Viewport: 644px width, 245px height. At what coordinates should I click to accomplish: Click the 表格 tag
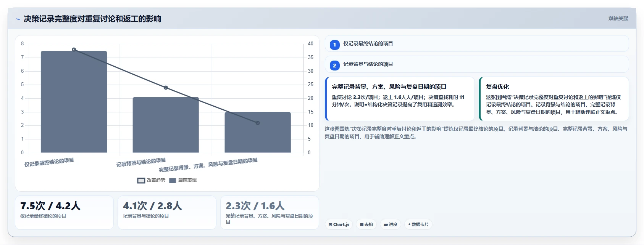pos(366,224)
